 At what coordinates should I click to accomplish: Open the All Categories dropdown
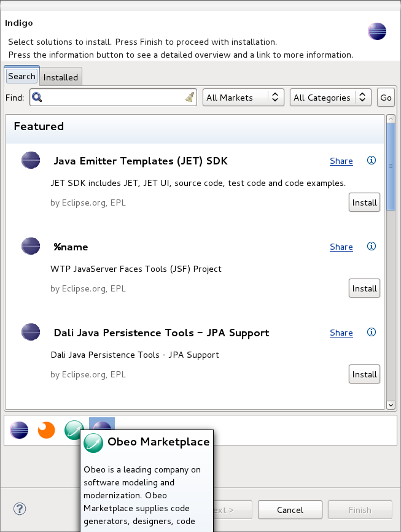pos(330,98)
